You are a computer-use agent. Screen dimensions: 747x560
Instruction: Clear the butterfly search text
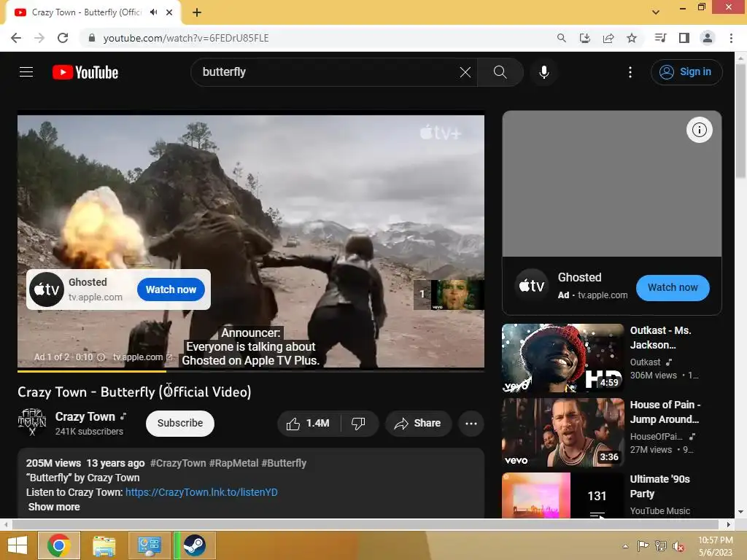click(x=465, y=72)
